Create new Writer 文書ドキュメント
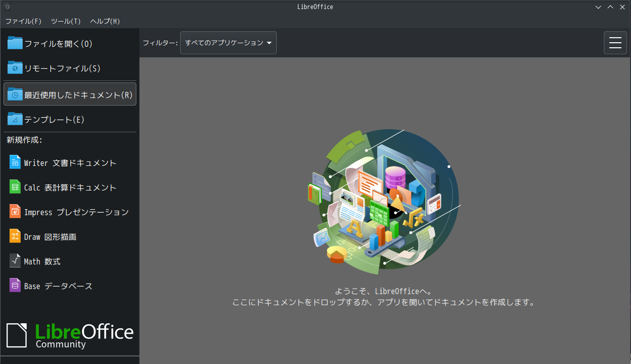Screen dimensions: 631x364 tap(70, 162)
